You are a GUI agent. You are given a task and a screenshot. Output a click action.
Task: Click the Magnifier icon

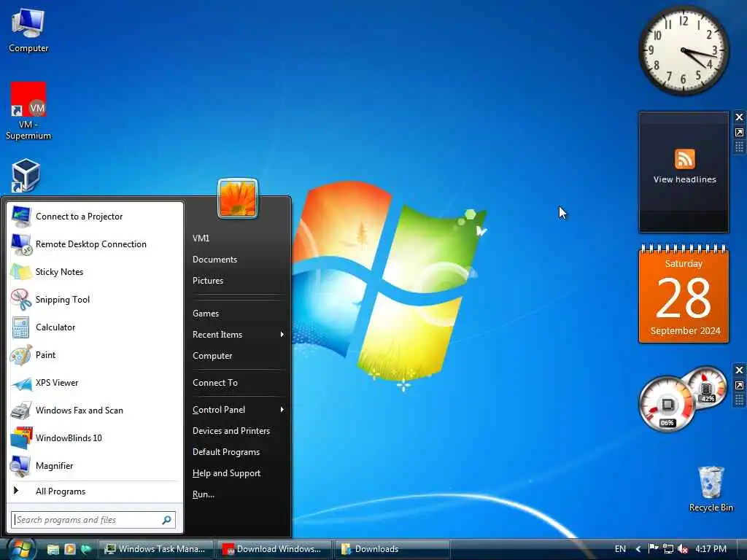[x=21, y=466]
